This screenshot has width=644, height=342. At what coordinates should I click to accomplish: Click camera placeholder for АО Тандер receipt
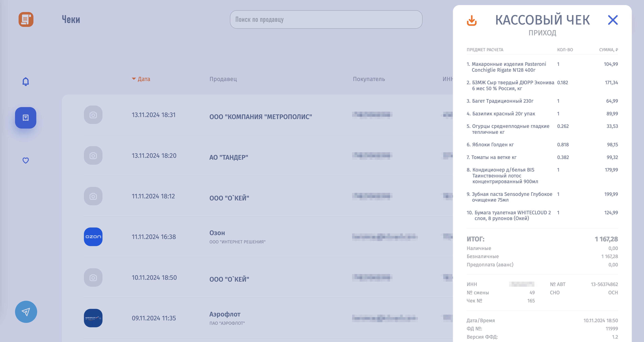93,155
